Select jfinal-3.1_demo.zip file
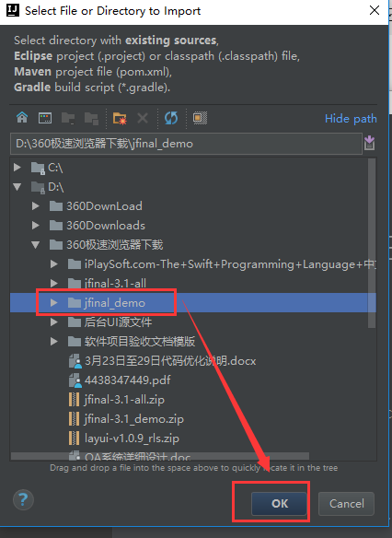This screenshot has height=538, width=392. 134,419
